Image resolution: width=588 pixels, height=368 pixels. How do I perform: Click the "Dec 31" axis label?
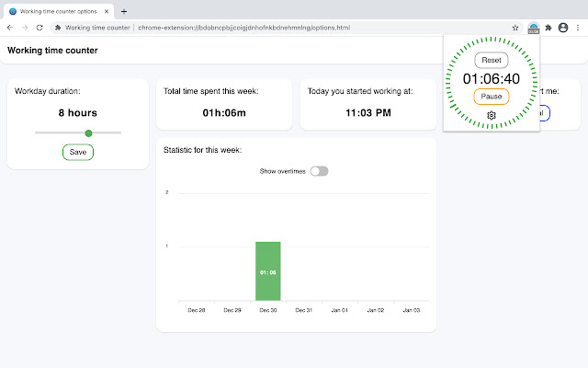coord(304,310)
